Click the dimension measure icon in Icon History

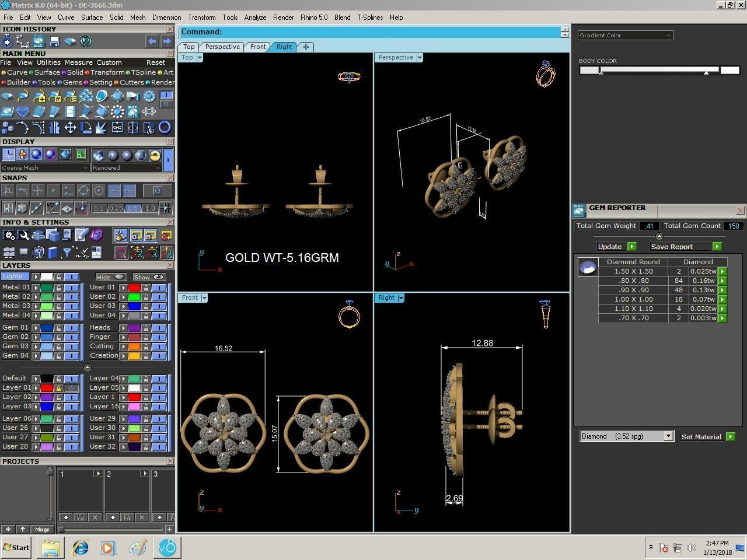coord(23,41)
